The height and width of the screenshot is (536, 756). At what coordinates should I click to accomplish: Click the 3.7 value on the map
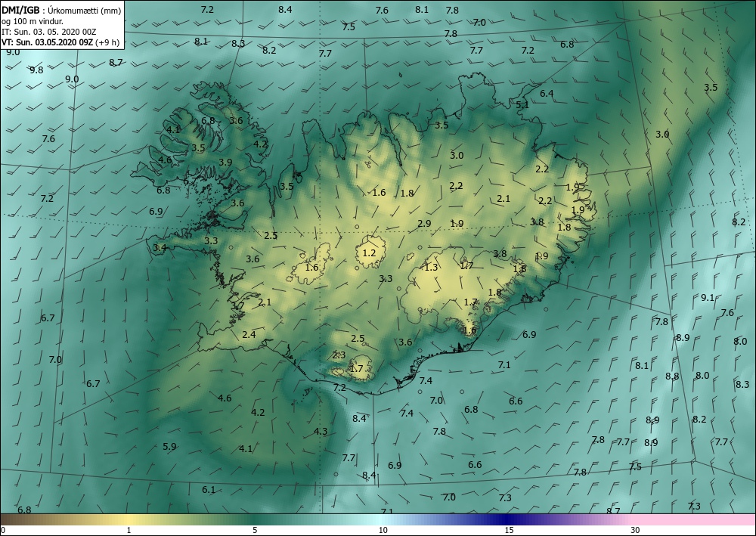tap(237, 306)
